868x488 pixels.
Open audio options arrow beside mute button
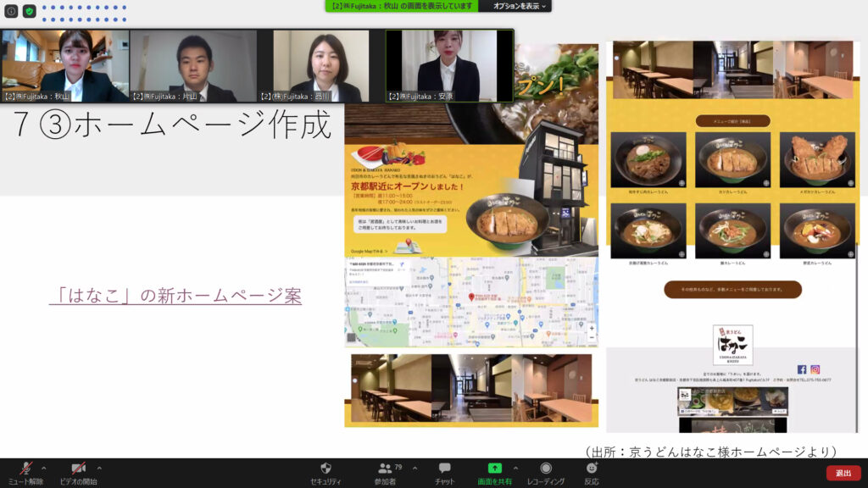(x=44, y=469)
